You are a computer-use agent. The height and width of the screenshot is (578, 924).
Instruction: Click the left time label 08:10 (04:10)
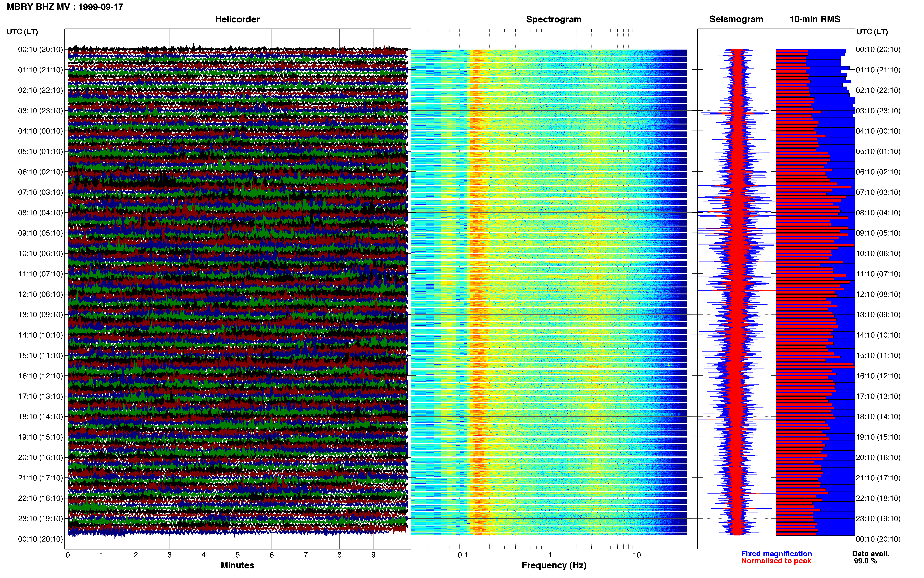(41, 212)
